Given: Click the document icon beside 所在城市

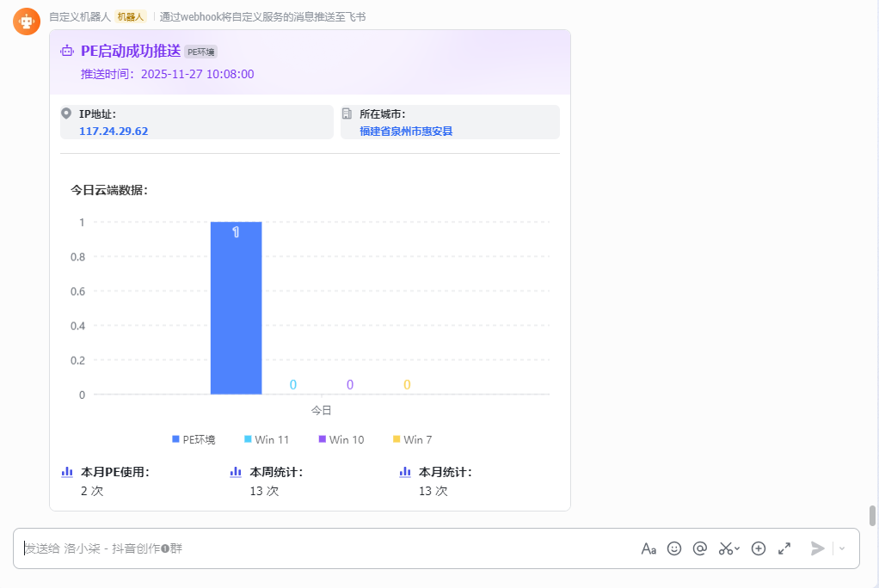Looking at the screenshot, I should click(347, 113).
